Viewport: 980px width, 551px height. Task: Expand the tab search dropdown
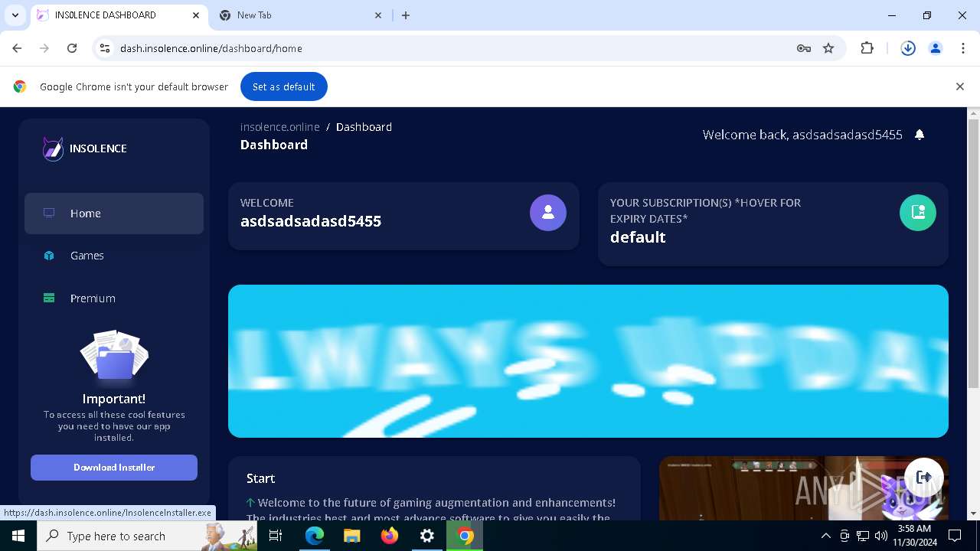point(15,15)
